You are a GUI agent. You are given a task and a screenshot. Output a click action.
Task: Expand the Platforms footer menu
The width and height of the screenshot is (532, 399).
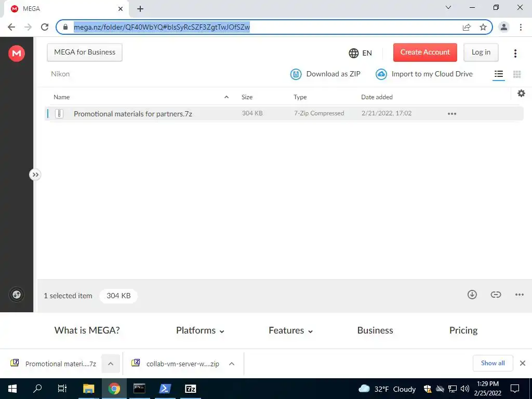click(200, 330)
